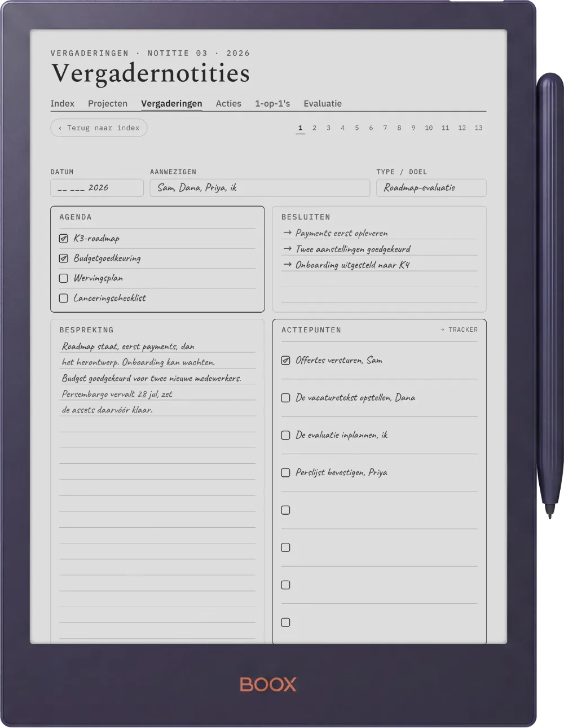Click the Datum field
The width and height of the screenshot is (564, 728).
[97, 188]
